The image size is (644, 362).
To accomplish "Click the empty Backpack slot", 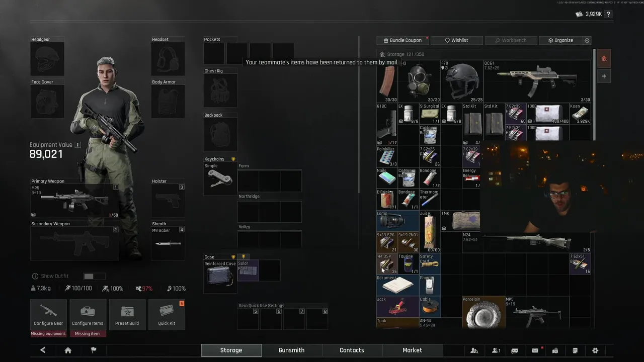I will pyautogui.click(x=220, y=134).
